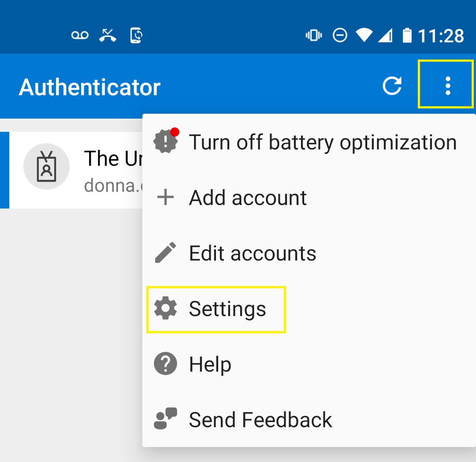Click the question mark Help icon
476x462 pixels.
tap(166, 364)
